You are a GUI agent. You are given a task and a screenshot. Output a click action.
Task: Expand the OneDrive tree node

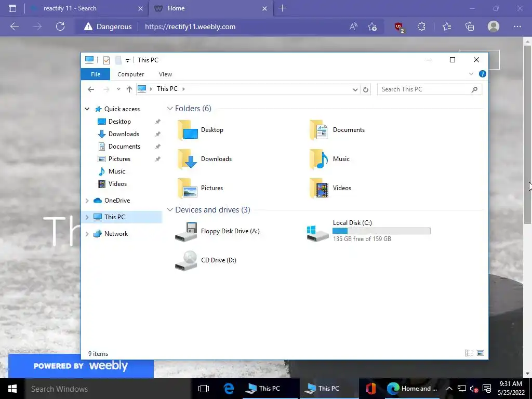tap(87, 201)
